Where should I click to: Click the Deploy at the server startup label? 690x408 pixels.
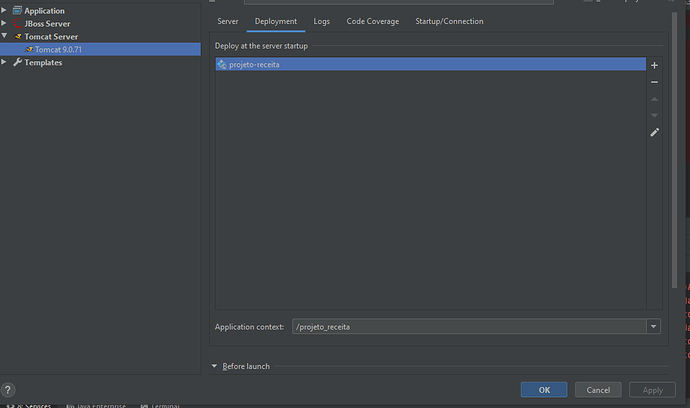(x=261, y=46)
